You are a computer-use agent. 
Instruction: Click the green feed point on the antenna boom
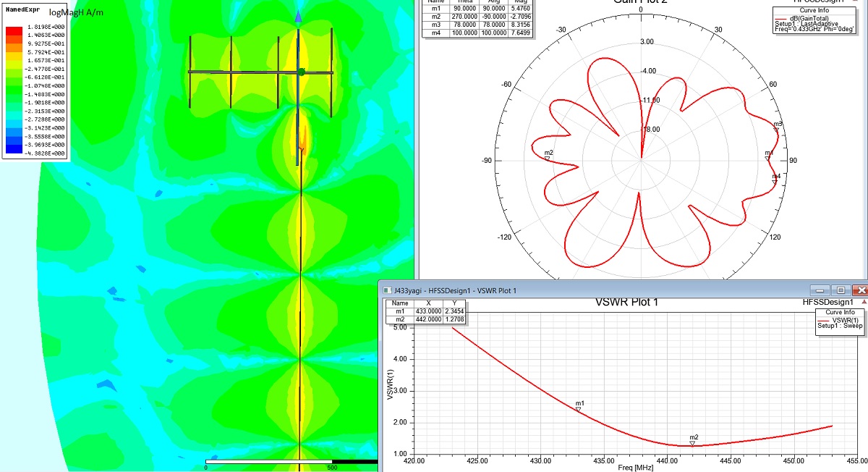pos(301,71)
